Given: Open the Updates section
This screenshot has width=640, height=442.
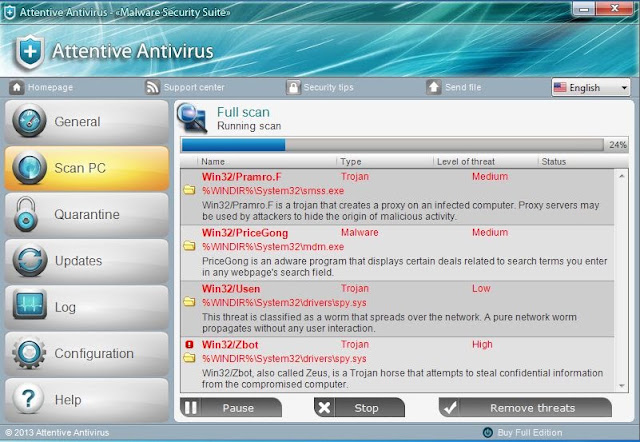Looking at the screenshot, I should click(87, 261).
